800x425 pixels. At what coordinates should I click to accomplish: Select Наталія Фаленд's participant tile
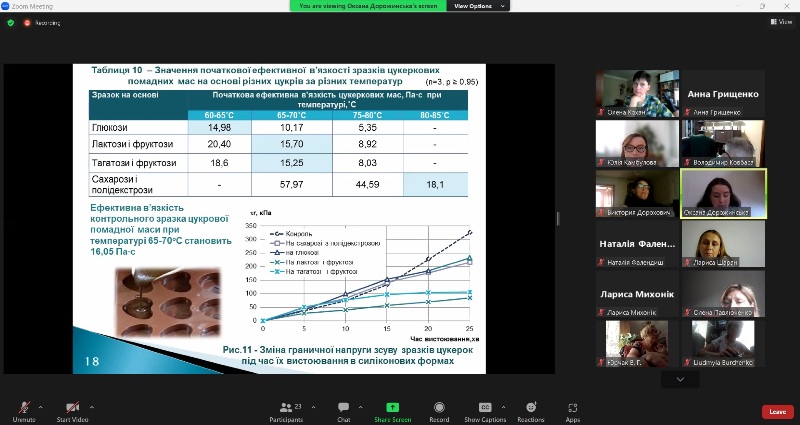[x=637, y=243]
